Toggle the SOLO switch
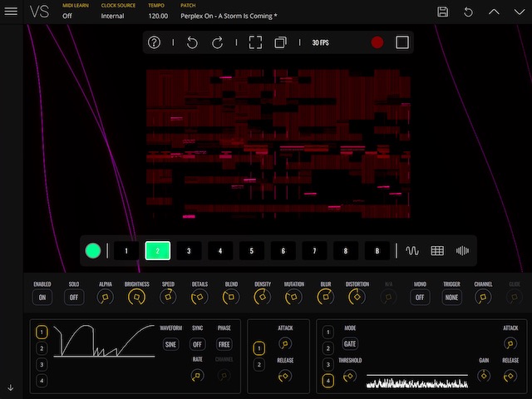 (73, 297)
